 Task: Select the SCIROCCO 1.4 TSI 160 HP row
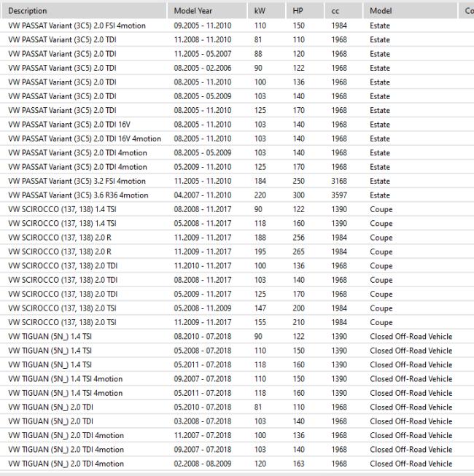pos(237,224)
